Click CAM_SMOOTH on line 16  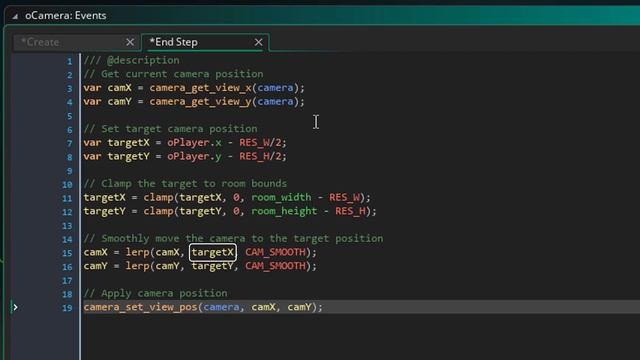click(x=275, y=266)
